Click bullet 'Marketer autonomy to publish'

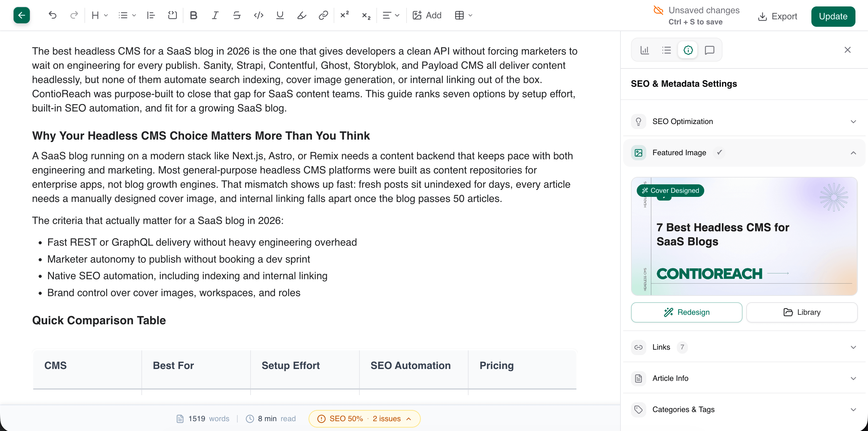179,259
